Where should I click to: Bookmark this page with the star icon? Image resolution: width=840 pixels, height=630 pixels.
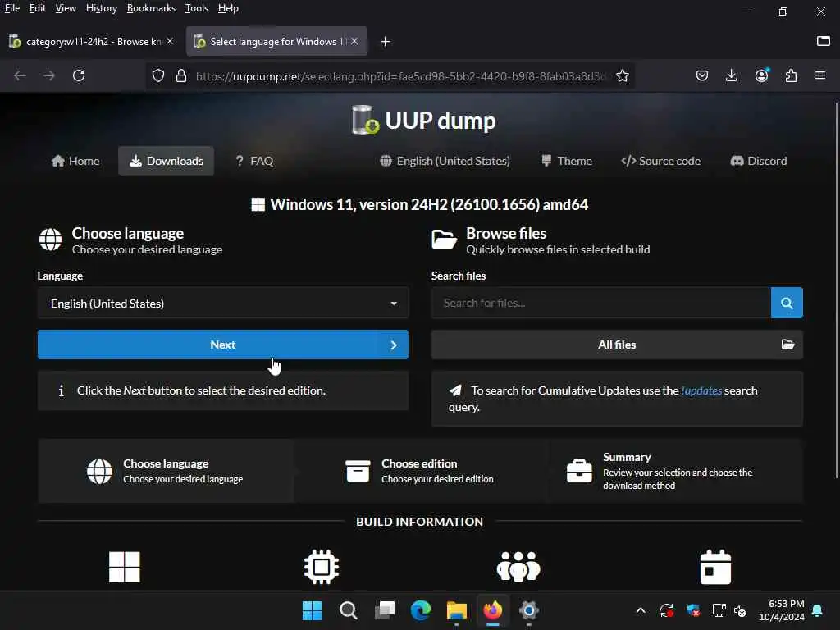(x=622, y=75)
